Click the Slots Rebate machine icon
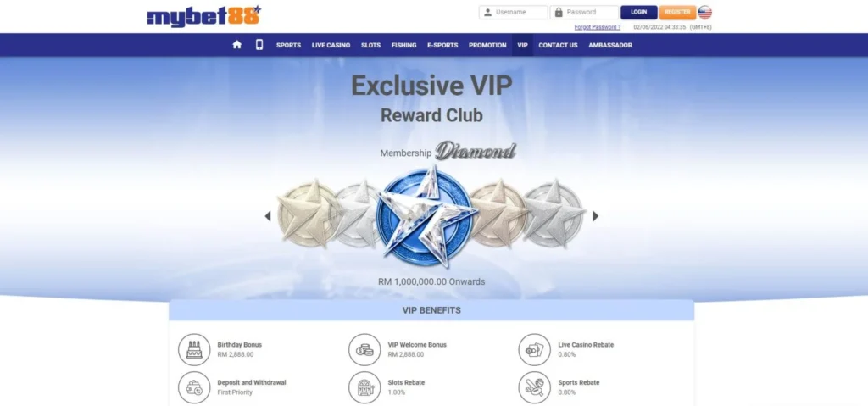 [x=364, y=387]
